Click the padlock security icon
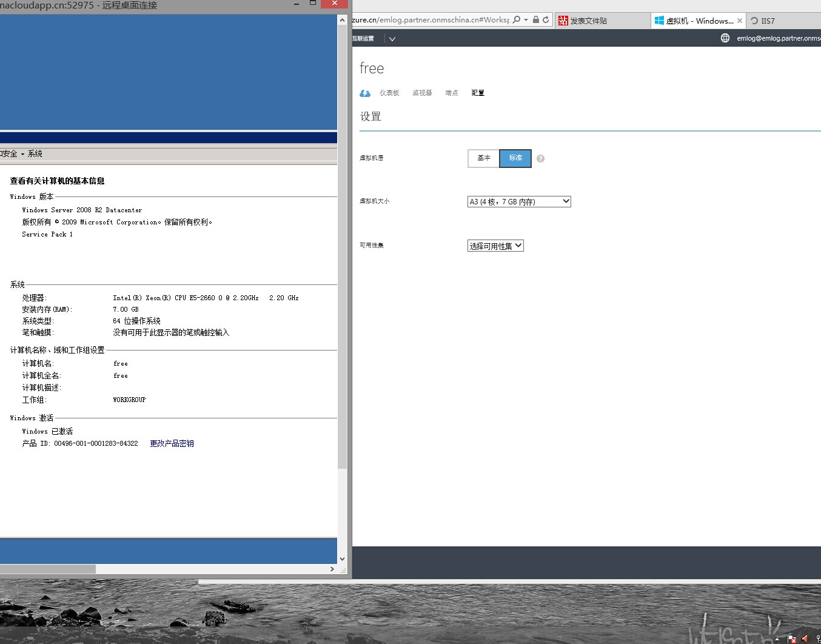 click(535, 20)
